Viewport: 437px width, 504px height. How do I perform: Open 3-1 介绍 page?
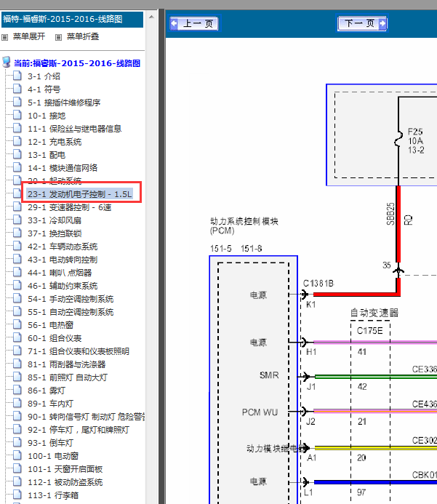pos(44,76)
